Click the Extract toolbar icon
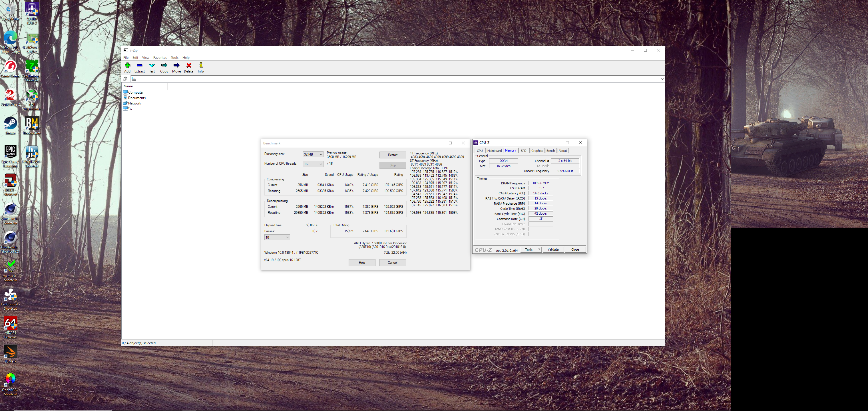This screenshot has height=411, width=868. pyautogui.click(x=140, y=67)
